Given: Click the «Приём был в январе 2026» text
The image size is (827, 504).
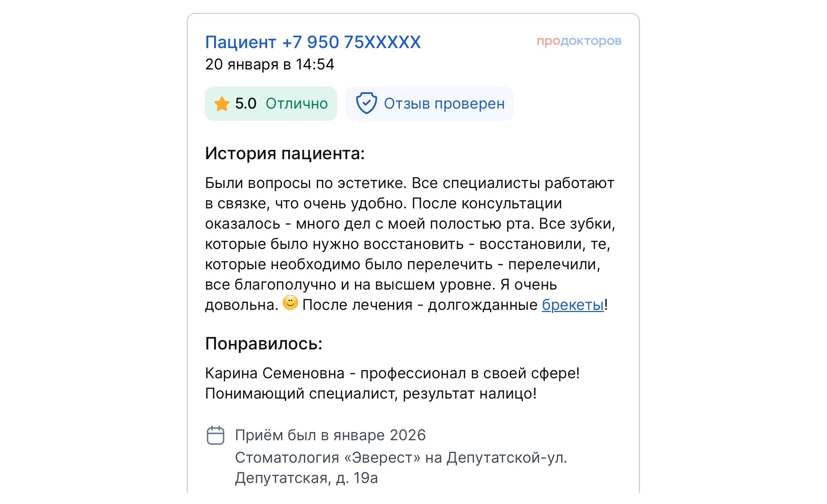Looking at the screenshot, I should coord(330,435).
